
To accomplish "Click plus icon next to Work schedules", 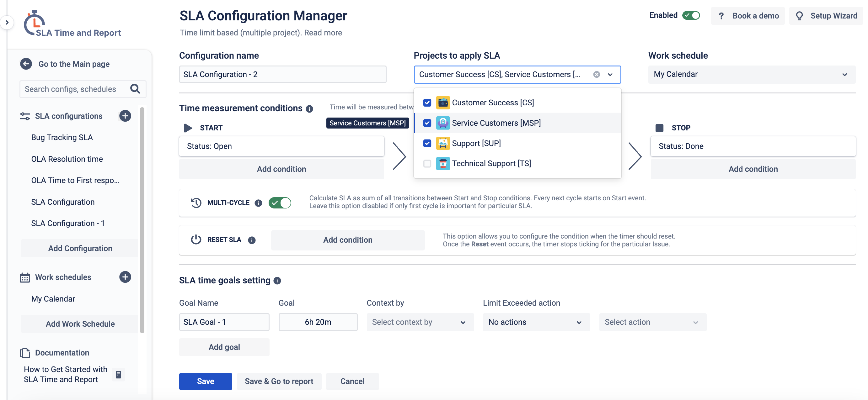I will tap(125, 277).
